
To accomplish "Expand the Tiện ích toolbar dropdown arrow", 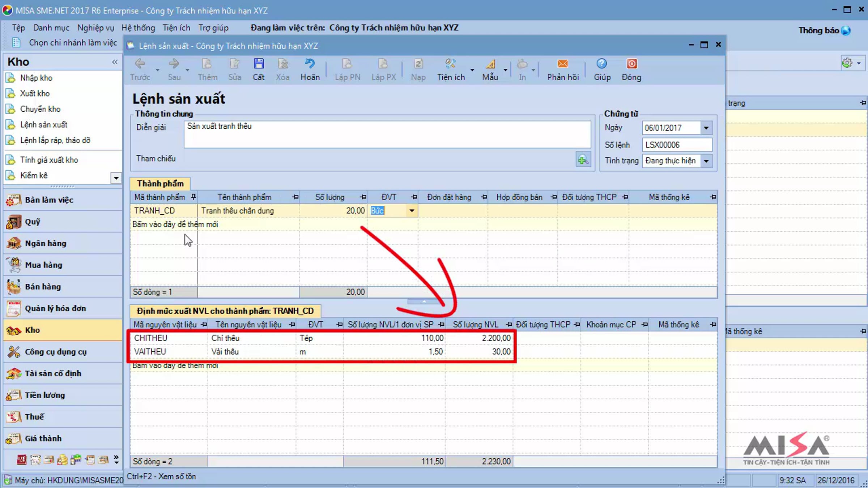I will click(x=472, y=69).
